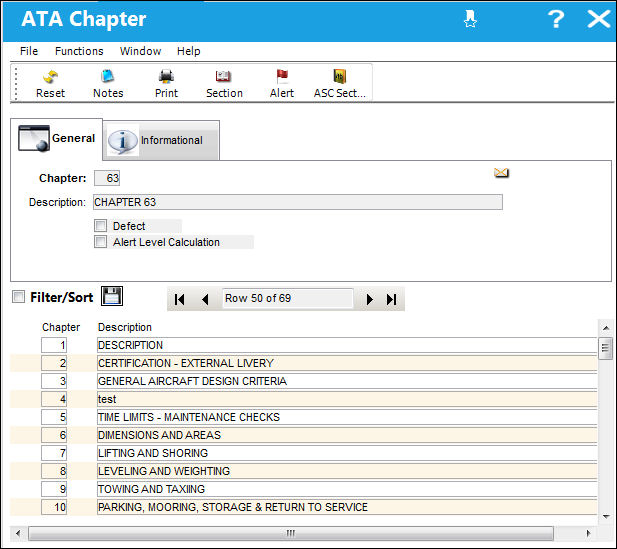Go to the previous row
The width and height of the screenshot is (617, 549).
click(205, 299)
